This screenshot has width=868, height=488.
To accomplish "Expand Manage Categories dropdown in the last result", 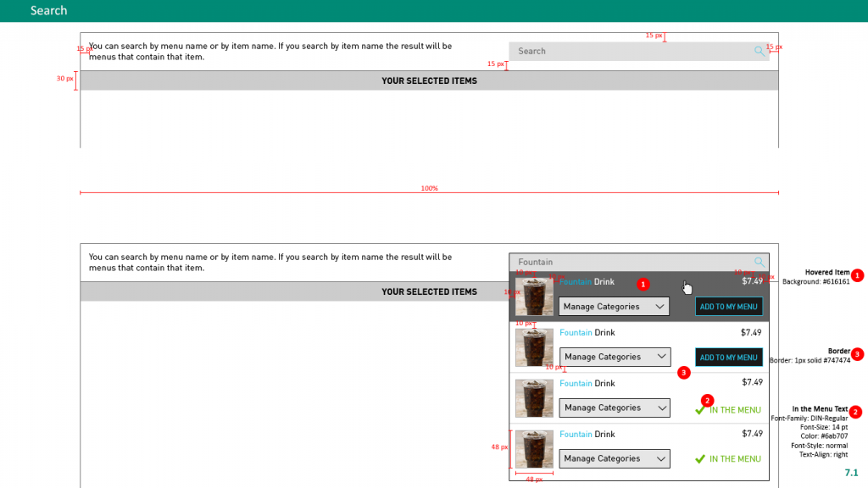I will 615,459.
